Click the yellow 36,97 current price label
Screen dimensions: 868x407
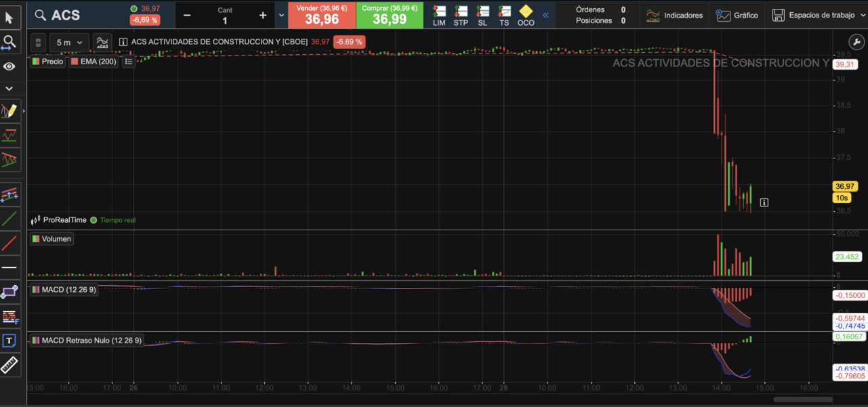pos(846,186)
